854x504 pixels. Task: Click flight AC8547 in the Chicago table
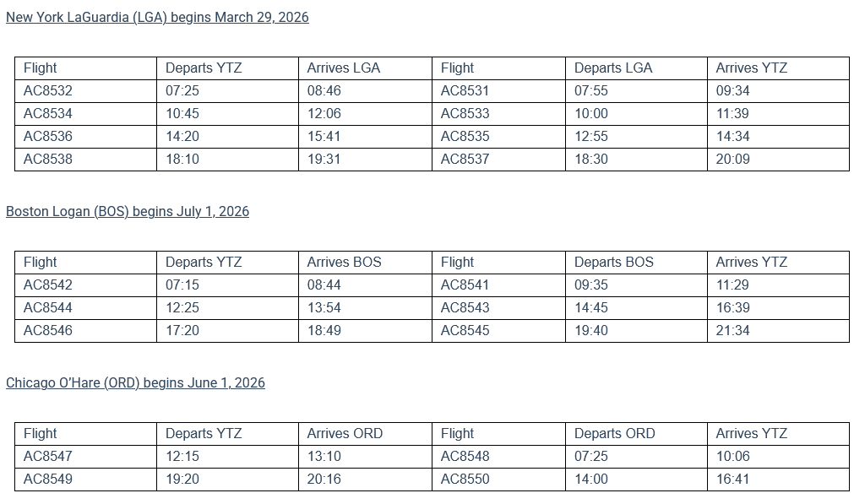pyautogui.click(x=48, y=456)
